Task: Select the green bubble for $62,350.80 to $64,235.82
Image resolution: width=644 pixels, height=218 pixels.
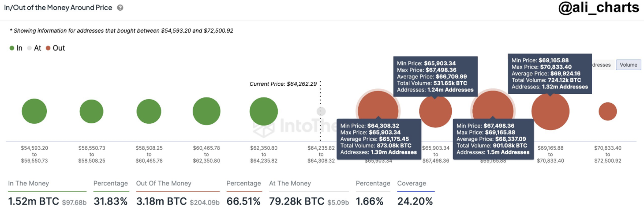Action: (264, 111)
